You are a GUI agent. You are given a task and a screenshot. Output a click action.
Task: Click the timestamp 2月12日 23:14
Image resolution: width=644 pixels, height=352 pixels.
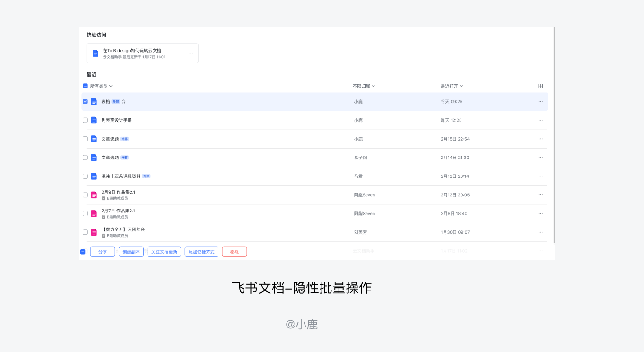[455, 176]
